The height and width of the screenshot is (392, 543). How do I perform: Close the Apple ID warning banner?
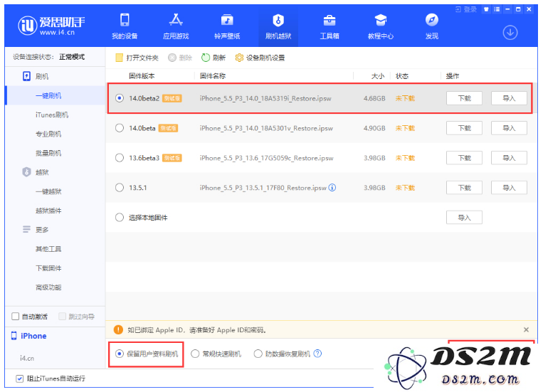[526, 329]
